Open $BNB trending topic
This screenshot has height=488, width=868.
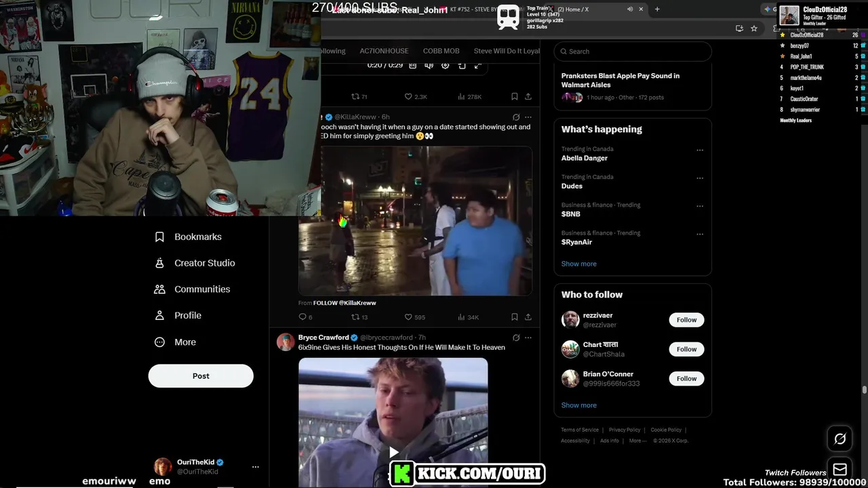tap(571, 213)
